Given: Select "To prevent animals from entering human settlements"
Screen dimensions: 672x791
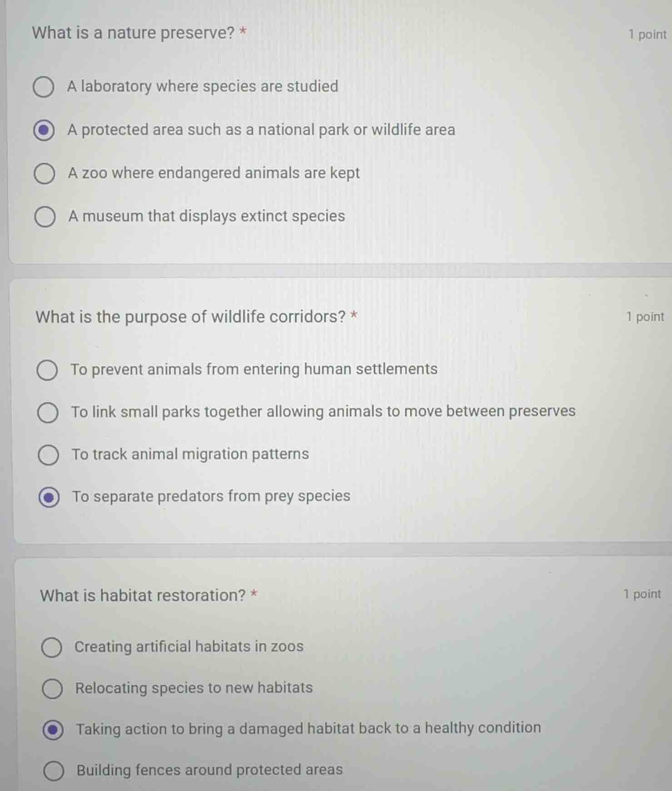Looking at the screenshot, I should click(x=47, y=370).
